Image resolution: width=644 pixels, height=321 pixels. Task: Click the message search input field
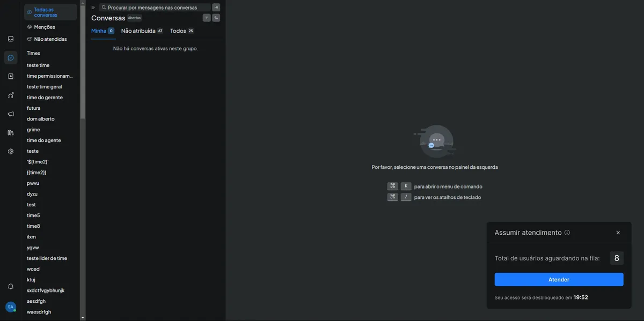[155, 8]
